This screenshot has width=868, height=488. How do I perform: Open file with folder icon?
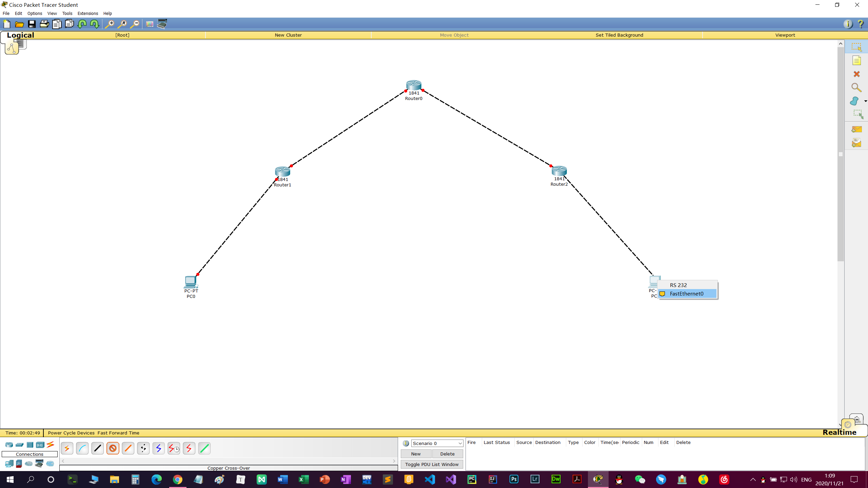click(19, 24)
